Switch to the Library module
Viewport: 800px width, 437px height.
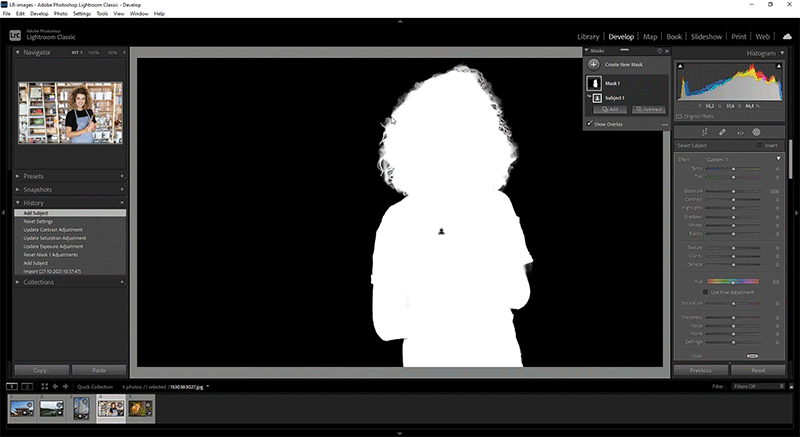point(589,36)
